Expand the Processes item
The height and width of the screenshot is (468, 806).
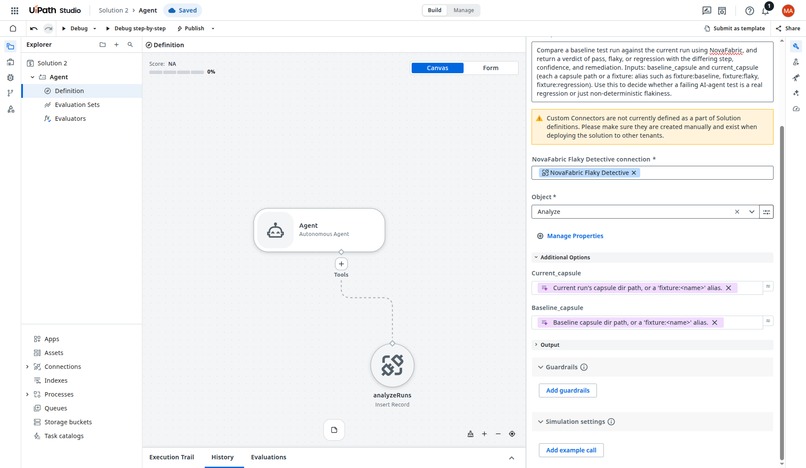[x=27, y=394]
